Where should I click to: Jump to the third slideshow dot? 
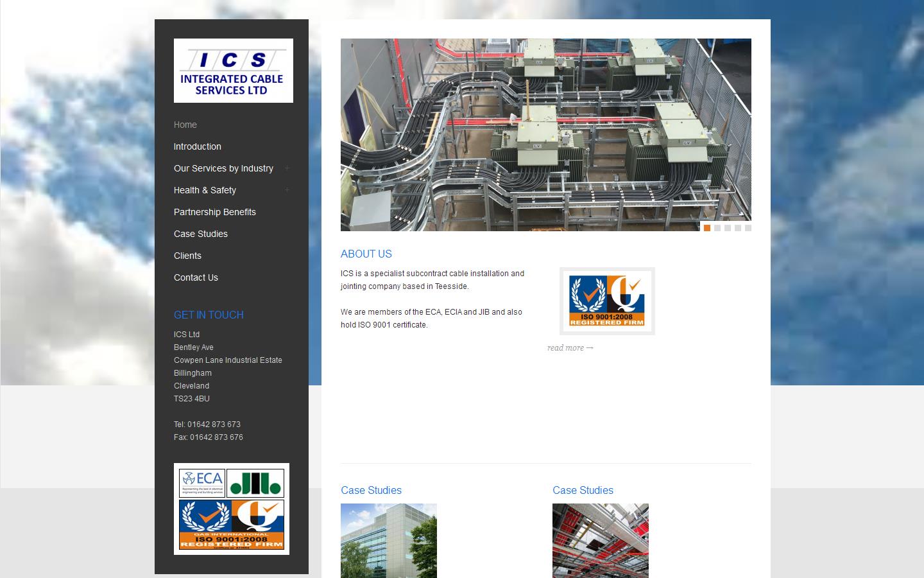click(x=728, y=228)
